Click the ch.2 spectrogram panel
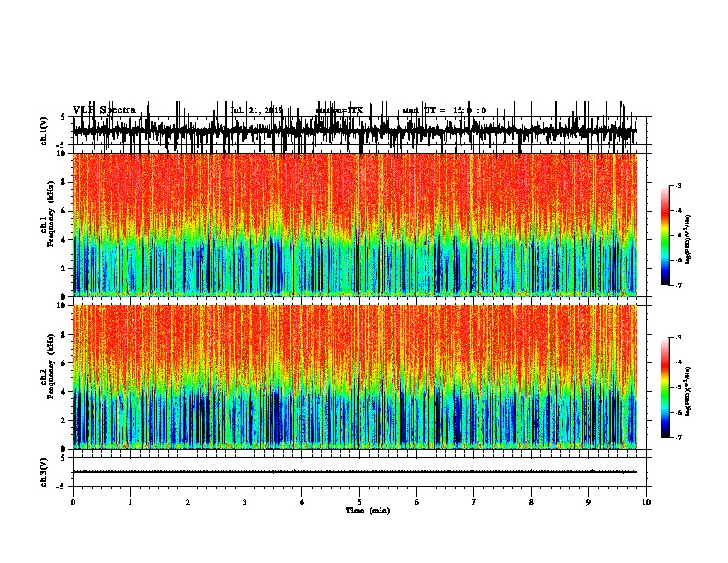The width and height of the screenshot is (728, 563). pyautogui.click(x=355, y=377)
